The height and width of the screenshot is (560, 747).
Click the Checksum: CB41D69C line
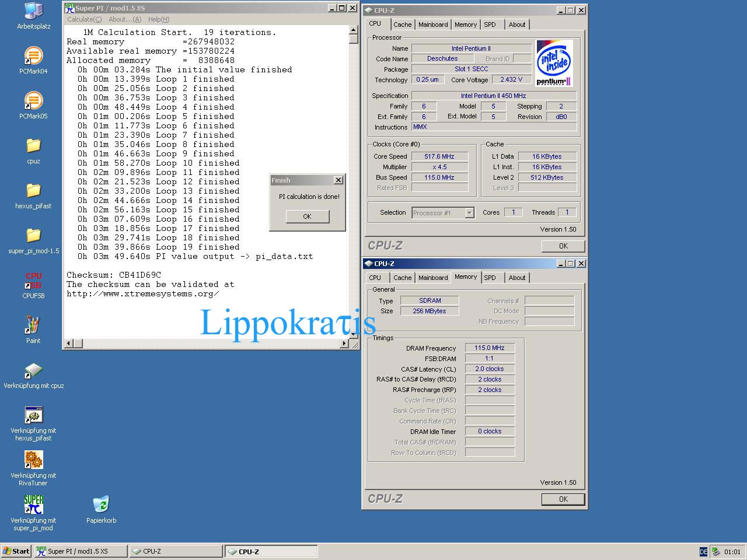(x=114, y=275)
